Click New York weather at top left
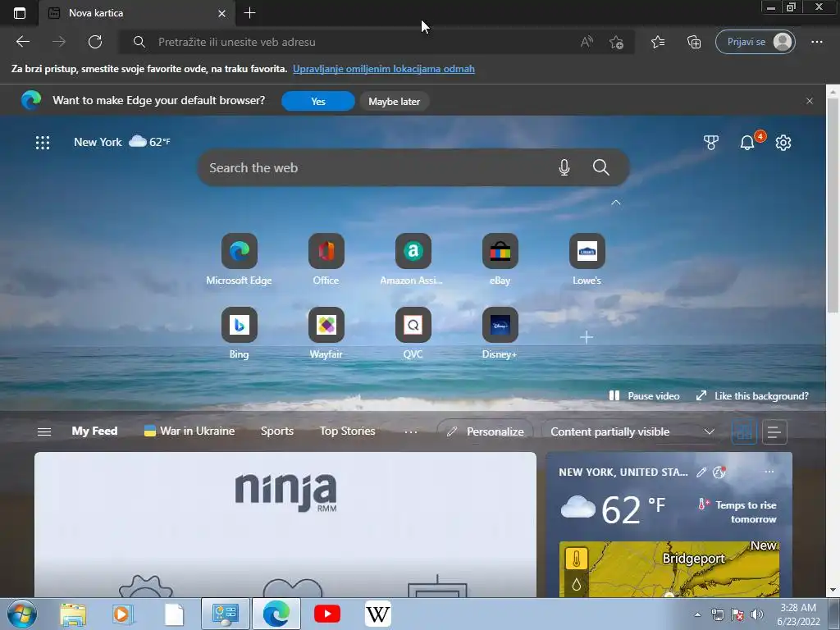840x630 pixels. (x=122, y=142)
